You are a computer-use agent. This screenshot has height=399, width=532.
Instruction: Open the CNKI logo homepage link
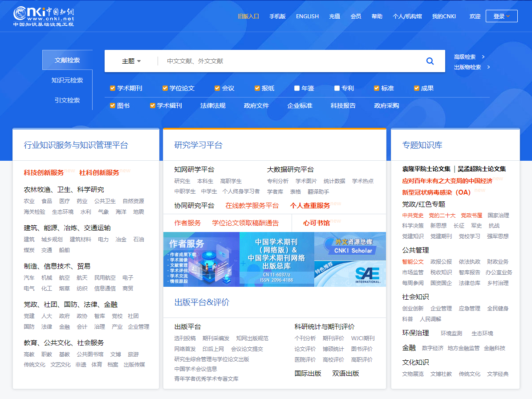(x=44, y=16)
